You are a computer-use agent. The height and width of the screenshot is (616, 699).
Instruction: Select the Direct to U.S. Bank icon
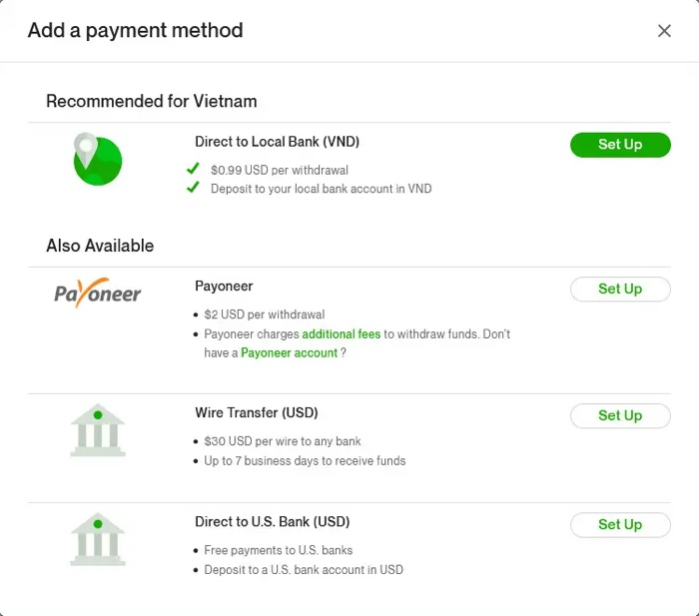pyautogui.click(x=98, y=539)
